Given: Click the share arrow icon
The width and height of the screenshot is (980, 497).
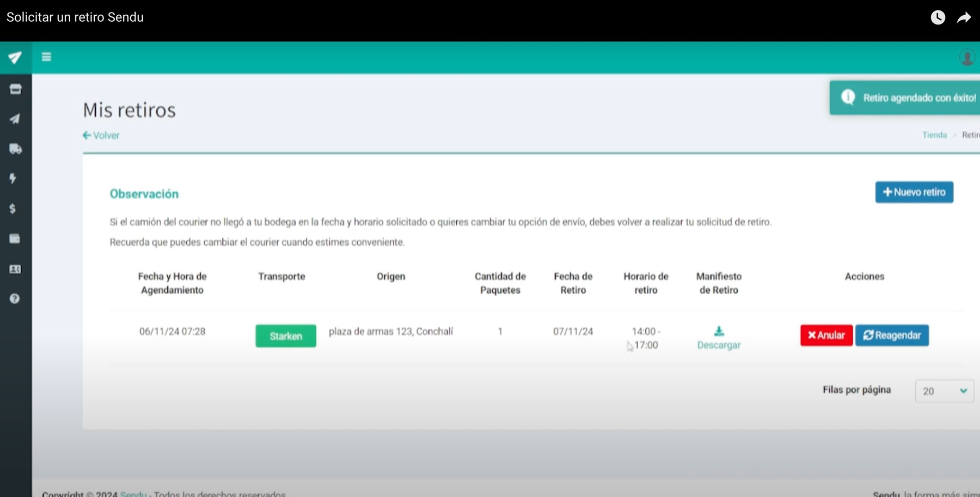Looking at the screenshot, I should [964, 18].
